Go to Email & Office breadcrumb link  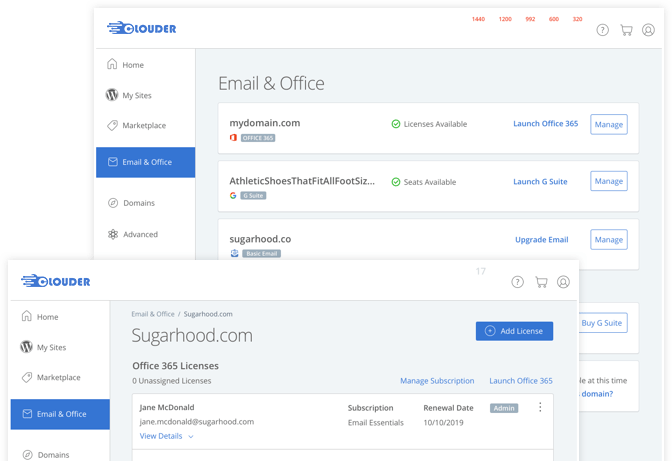[153, 314]
